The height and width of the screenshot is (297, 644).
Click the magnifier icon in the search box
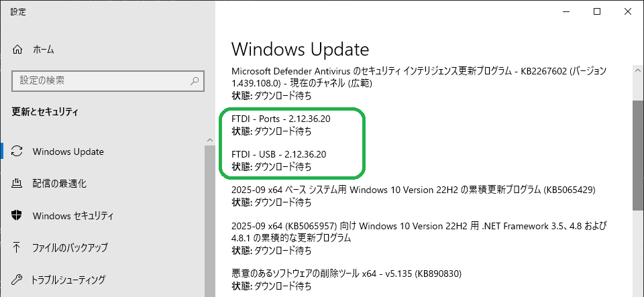coord(195,81)
